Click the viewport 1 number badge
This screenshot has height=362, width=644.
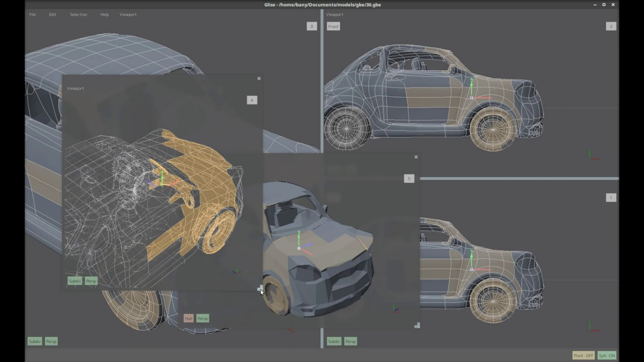(x=611, y=198)
